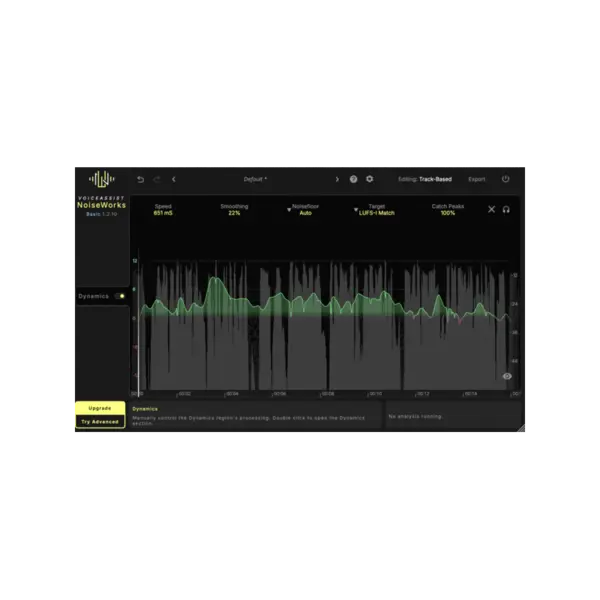Toggle the Dynamics switch
The width and height of the screenshot is (600, 600).
120,296
